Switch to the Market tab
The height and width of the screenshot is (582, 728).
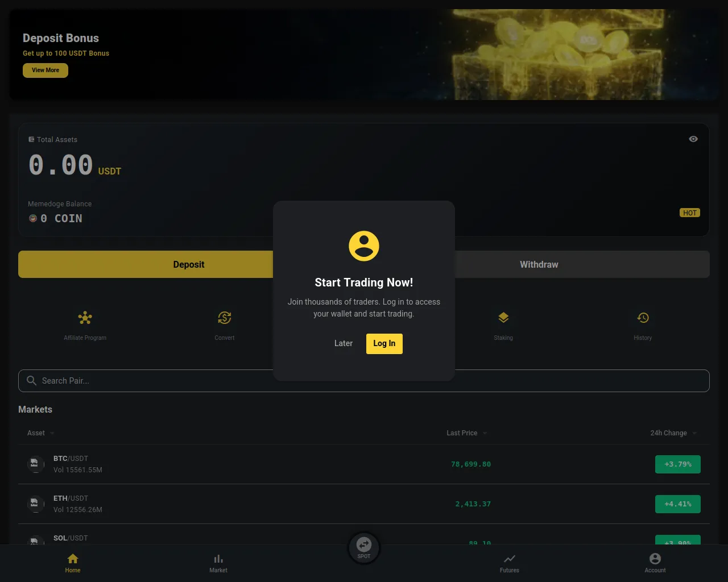(x=218, y=563)
